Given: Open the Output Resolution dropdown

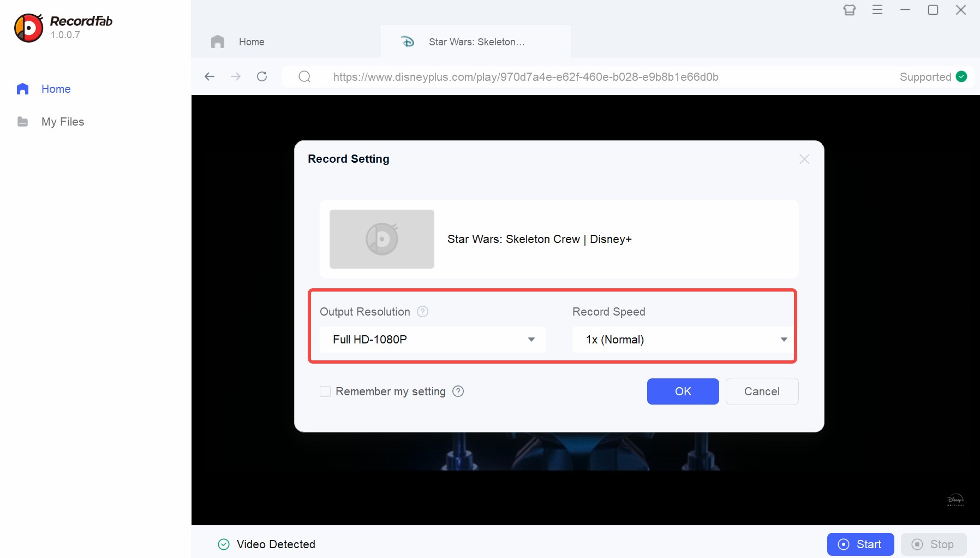Looking at the screenshot, I should point(433,340).
